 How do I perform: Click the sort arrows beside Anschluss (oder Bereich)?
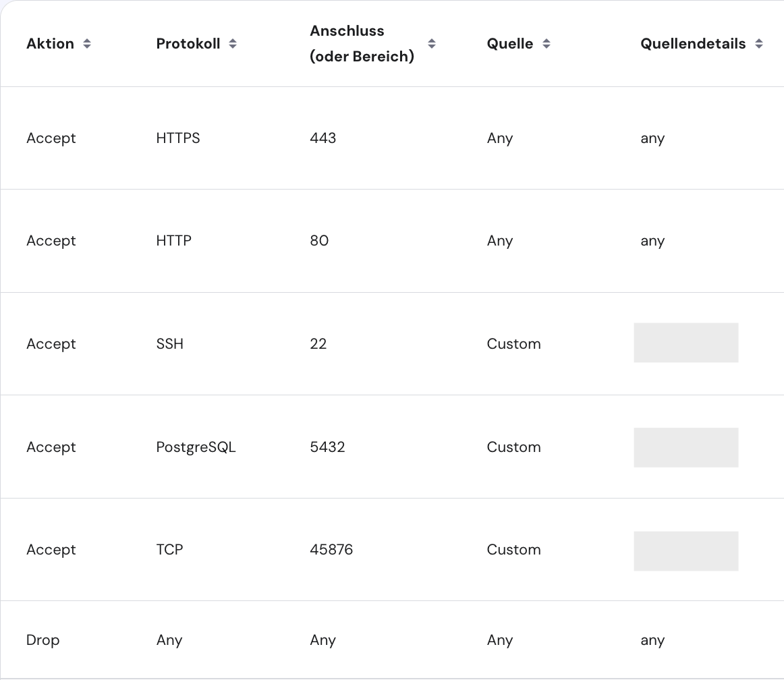point(430,43)
